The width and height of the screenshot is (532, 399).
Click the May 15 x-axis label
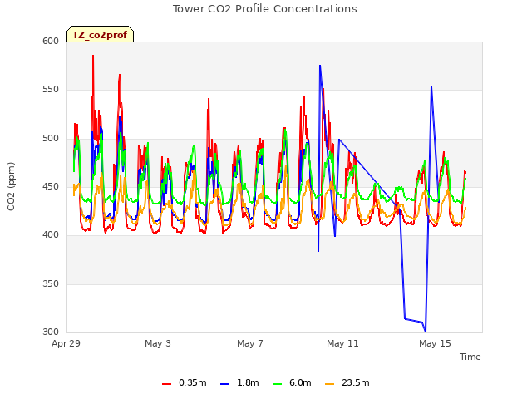[x=435, y=343]
